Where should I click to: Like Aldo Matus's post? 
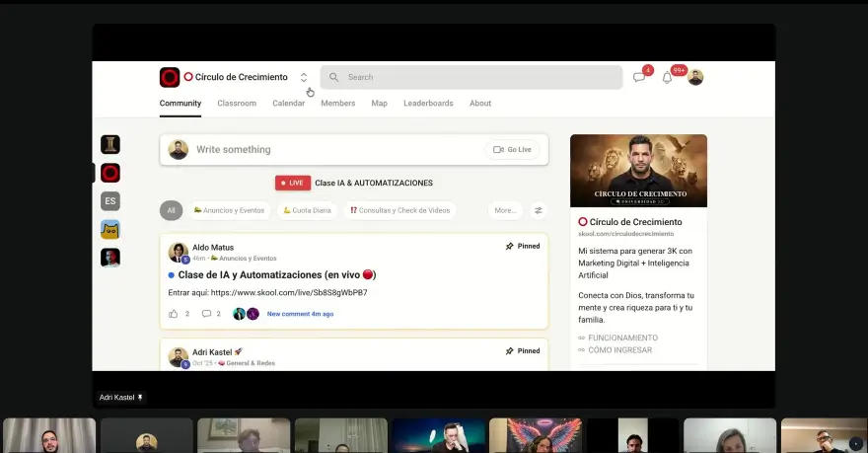pos(174,314)
